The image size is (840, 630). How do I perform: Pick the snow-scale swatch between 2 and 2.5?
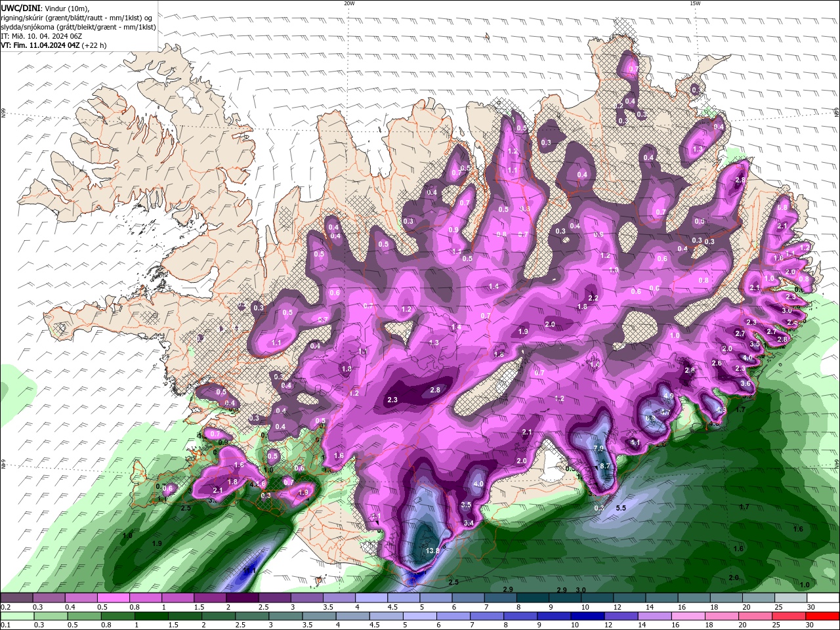pos(242,598)
